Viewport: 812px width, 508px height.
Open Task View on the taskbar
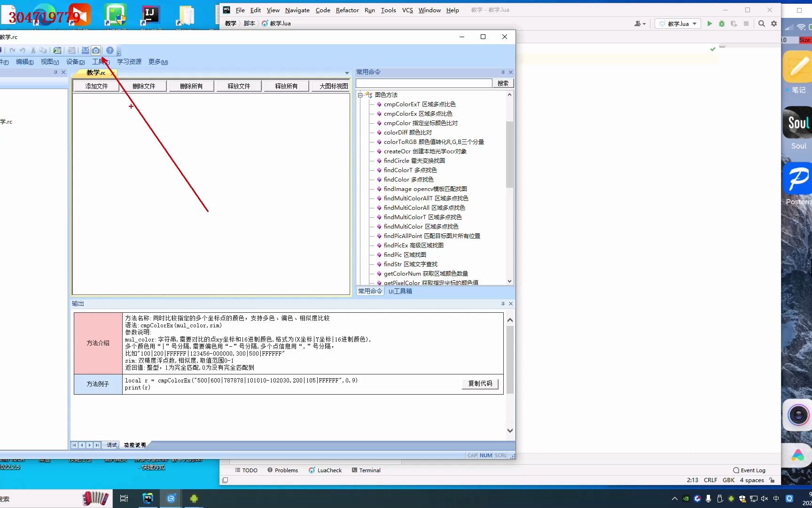(124, 498)
